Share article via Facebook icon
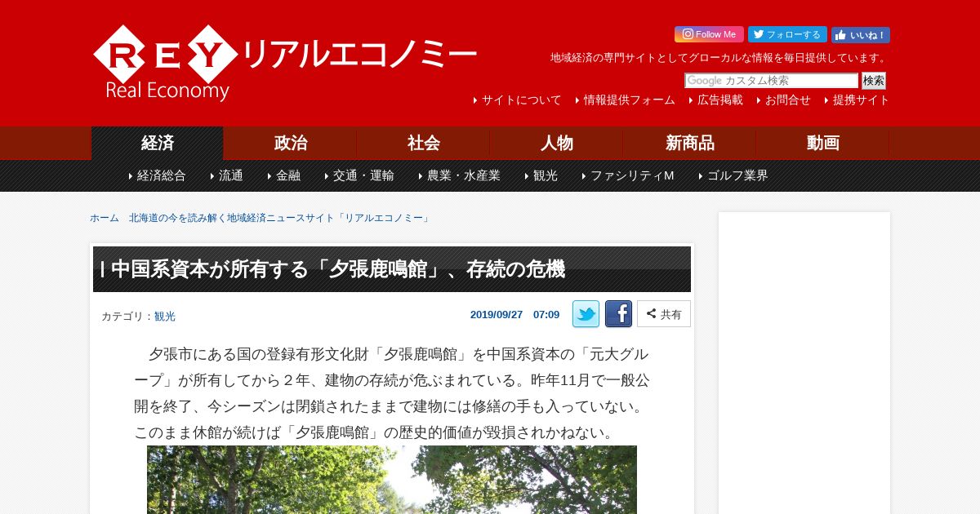The height and width of the screenshot is (514, 980). (618, 314)
